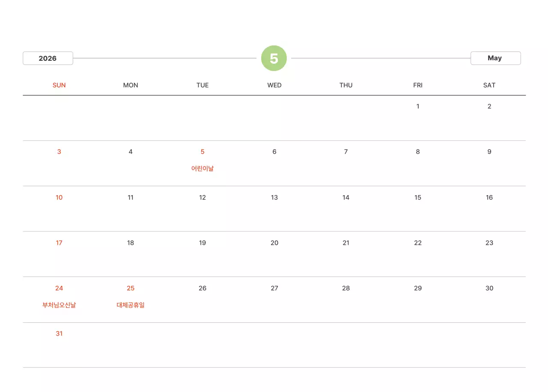The image size is (548, 392).
Task: Click the 어린이날 holiday label
Action: 203,169
